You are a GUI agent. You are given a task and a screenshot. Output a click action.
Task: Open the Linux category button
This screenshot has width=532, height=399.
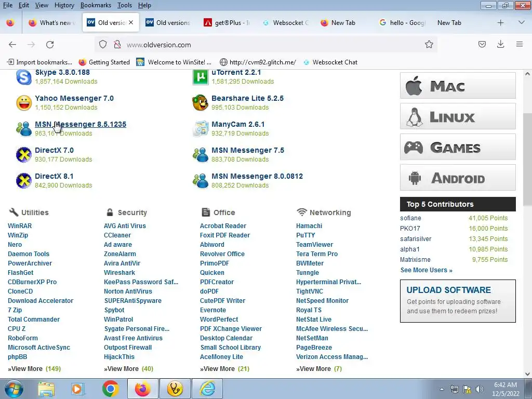coord(458,116)
